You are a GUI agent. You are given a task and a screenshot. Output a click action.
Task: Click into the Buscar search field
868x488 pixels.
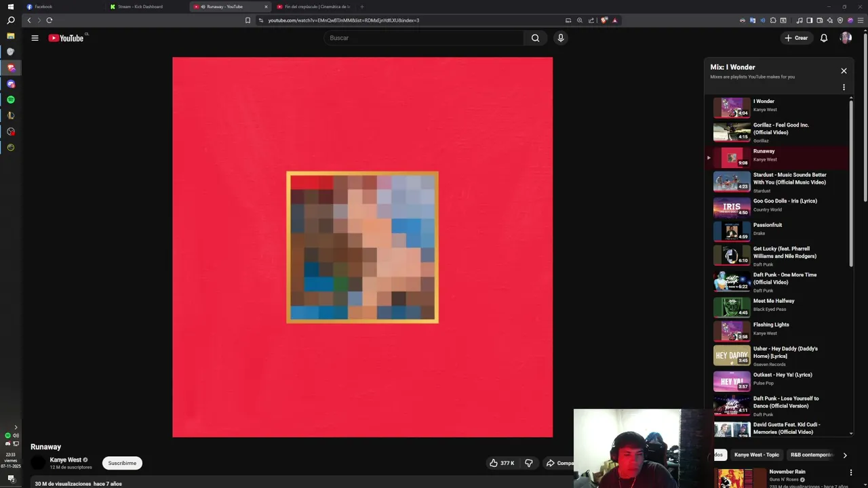coord(424,38)
